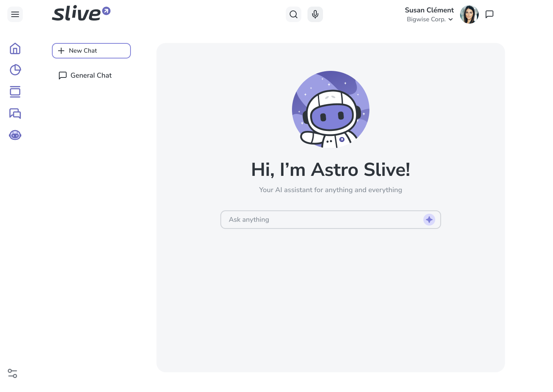
Task: Open the pie chart analytics icon
Action: pyautogui.click(x=15, y=70)
